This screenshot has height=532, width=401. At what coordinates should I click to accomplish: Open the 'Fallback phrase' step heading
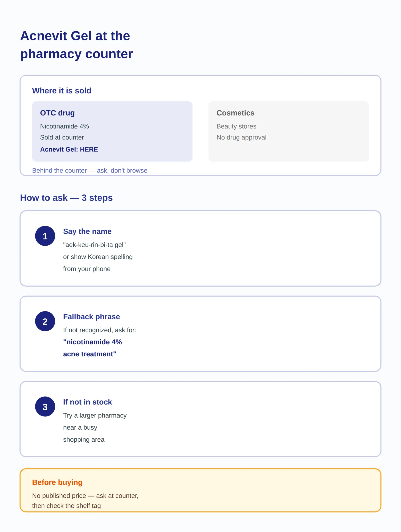pos(91,317)
